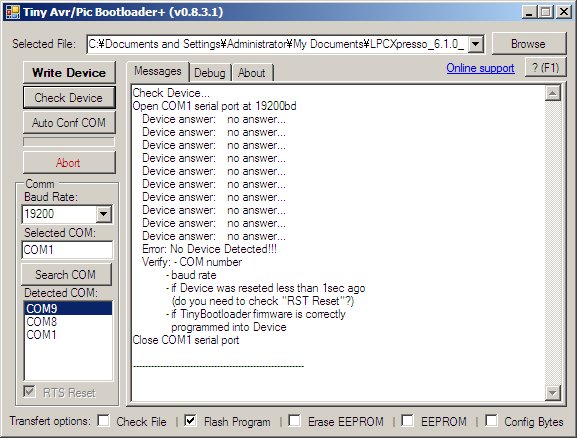
Task: Click the messages scrollbar down arrow
Action: [553, 393]
